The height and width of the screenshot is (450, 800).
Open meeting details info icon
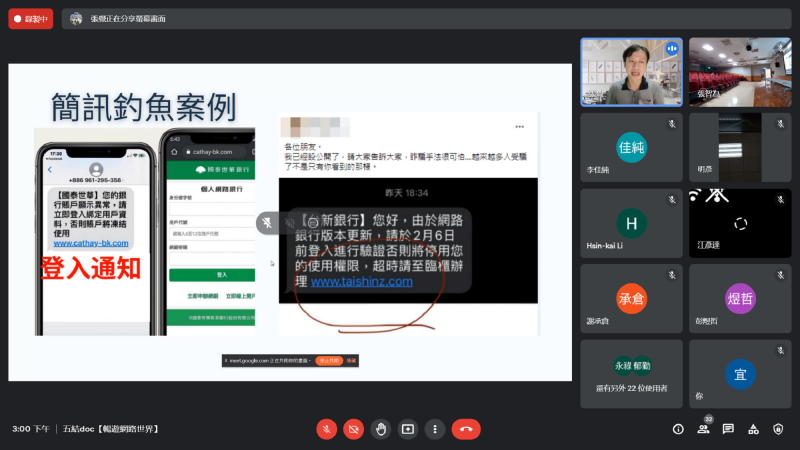[678, 429]
